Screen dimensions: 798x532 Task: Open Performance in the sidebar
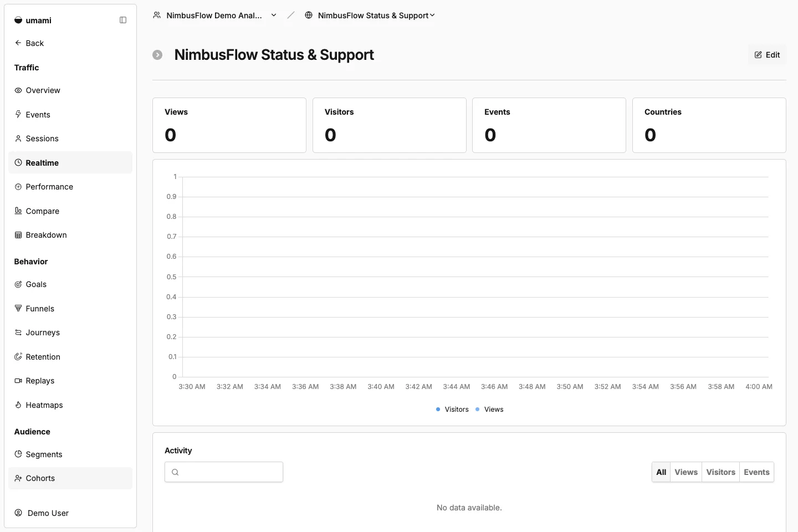(x=70, y=187)
